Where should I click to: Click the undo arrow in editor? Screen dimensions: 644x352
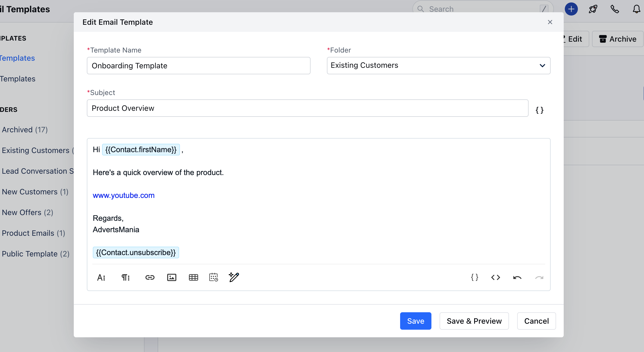pos(517,277)
